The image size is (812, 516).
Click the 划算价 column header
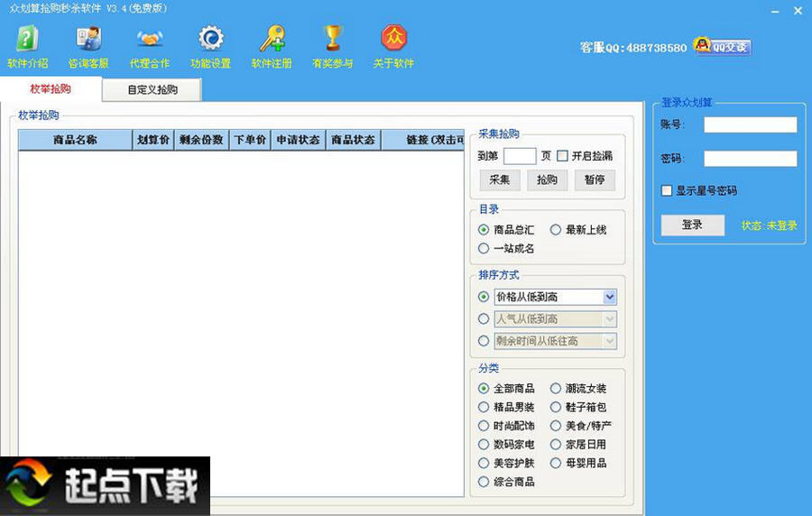(x=153, y=140)
